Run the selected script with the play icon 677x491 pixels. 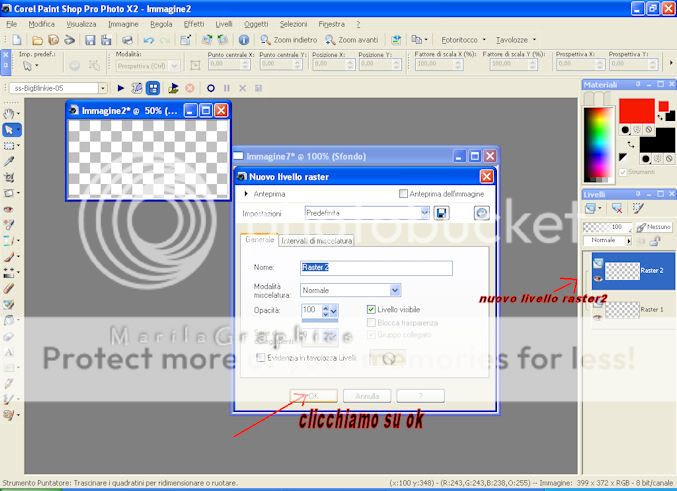click(120, 88)
